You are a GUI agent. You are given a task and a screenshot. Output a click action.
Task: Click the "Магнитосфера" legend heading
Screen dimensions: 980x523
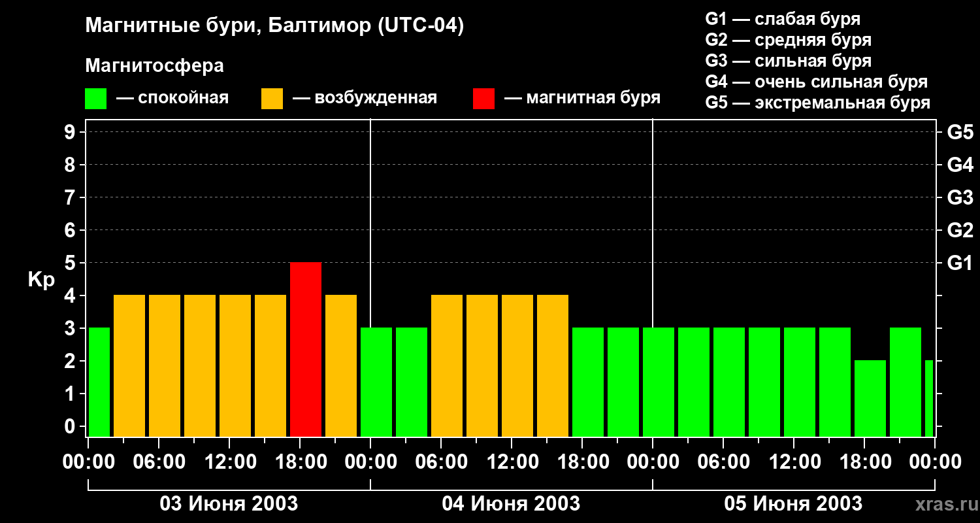pyautogui.click(x=154, y=66)
